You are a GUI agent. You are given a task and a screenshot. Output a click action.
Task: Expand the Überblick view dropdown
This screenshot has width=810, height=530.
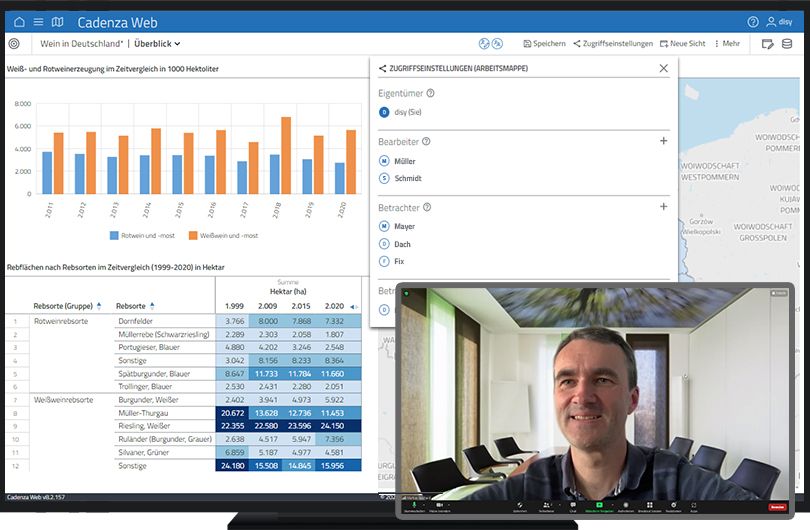click(x=157, y=44)
